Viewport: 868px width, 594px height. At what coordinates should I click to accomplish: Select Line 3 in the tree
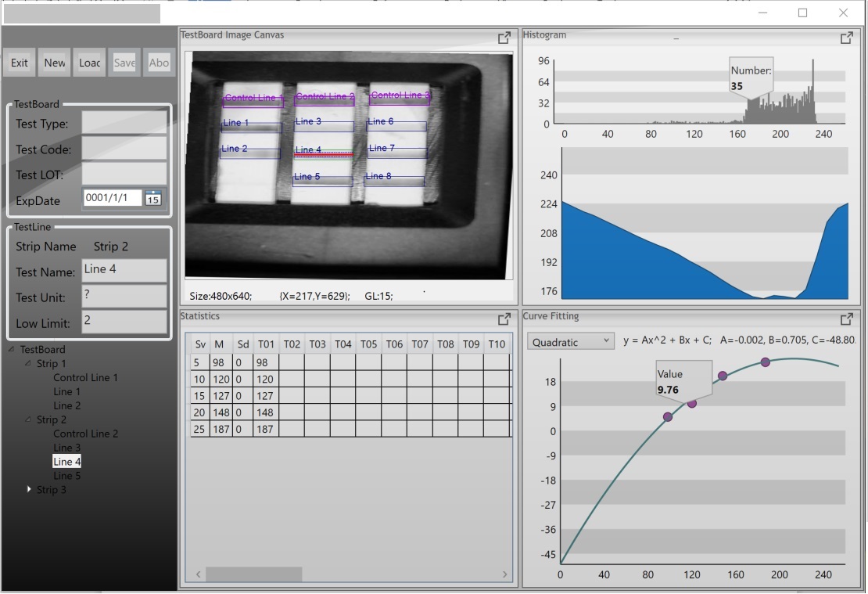[66, 448]
